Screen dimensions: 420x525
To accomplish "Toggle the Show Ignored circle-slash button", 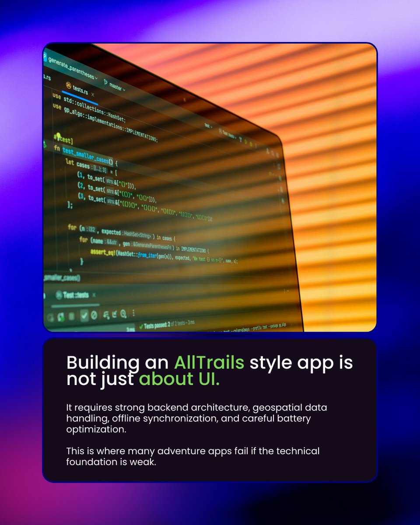I will pyautogui.click(x=94, y=314).
